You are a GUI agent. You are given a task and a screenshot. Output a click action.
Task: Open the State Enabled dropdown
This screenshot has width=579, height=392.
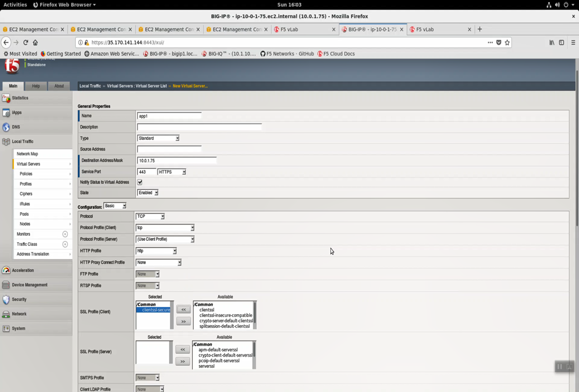pos(148,193)
